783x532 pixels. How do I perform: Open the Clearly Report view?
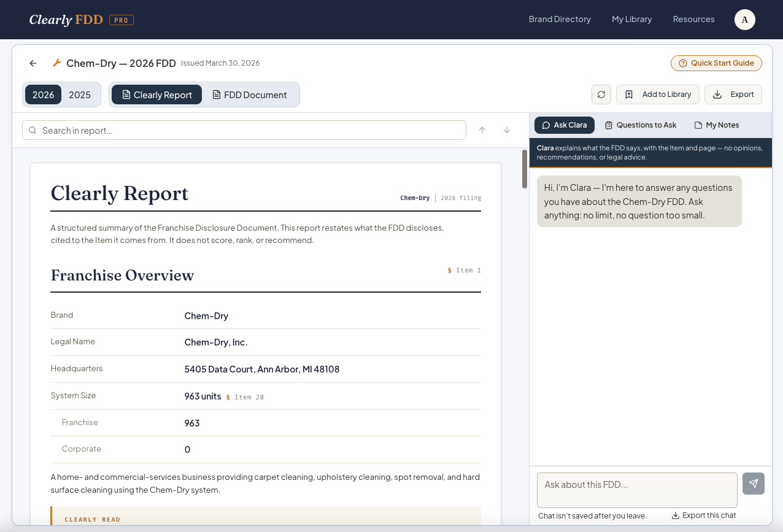pyautogui.click(x=156, y=94)
